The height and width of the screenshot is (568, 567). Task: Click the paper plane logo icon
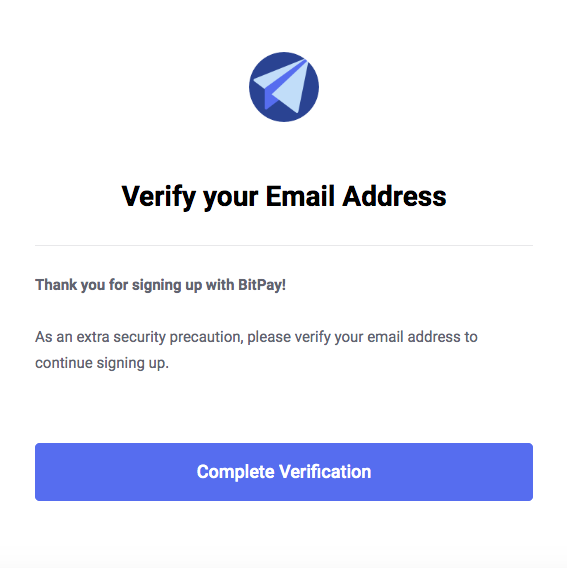click(284, 87)
